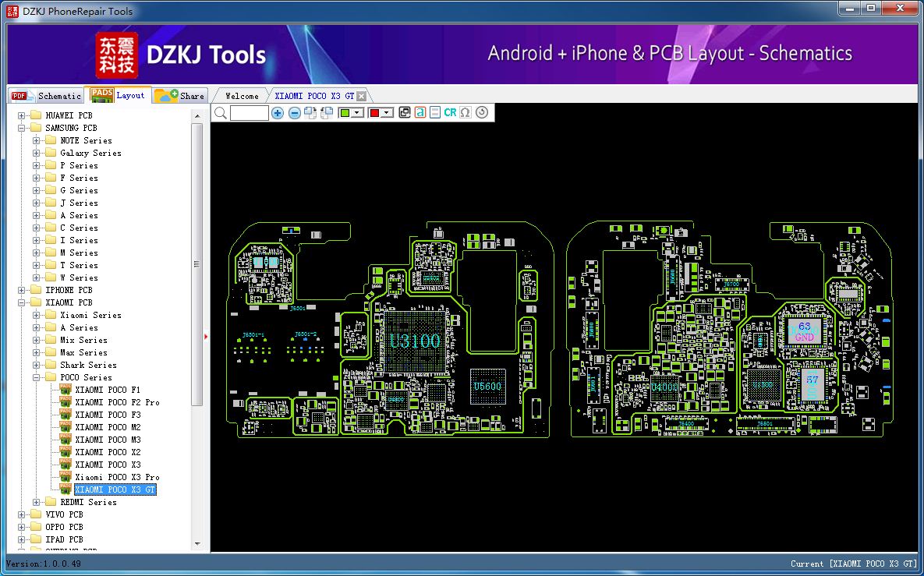Image resolution: width=924 pixels, height=576 pixels.
Task: Toggle the CR component reference icon
Action: (x=450, y=112)
